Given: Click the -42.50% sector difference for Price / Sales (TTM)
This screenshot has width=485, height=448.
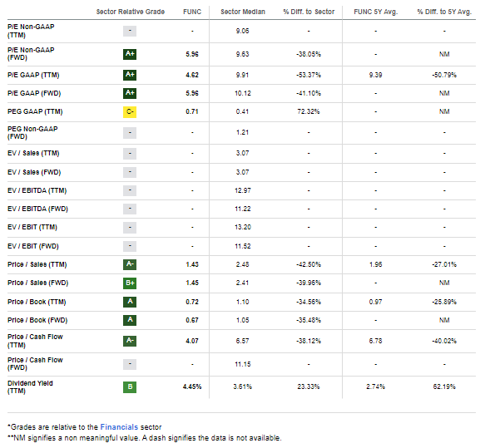Looking at the screenshot, I should tap(309, 264).
